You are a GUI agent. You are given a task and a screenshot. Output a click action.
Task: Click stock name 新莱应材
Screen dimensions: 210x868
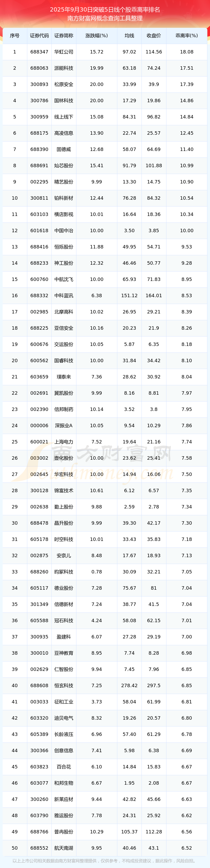click(64, 800)
